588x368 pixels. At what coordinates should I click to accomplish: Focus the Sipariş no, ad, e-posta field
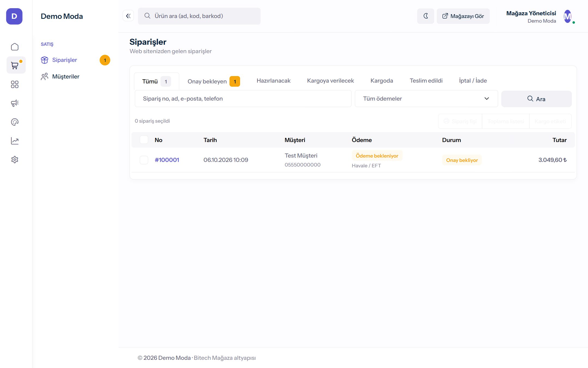click(243, 99)
